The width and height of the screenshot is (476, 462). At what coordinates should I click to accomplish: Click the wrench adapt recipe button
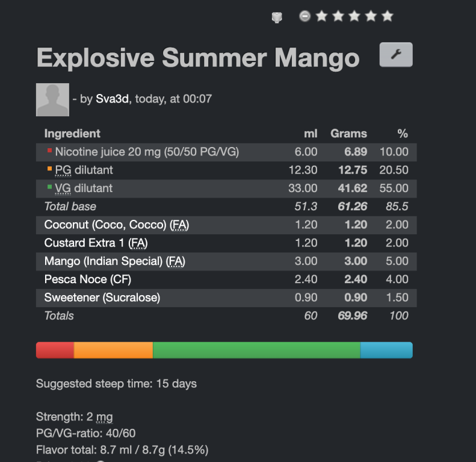tap(396, 55)
